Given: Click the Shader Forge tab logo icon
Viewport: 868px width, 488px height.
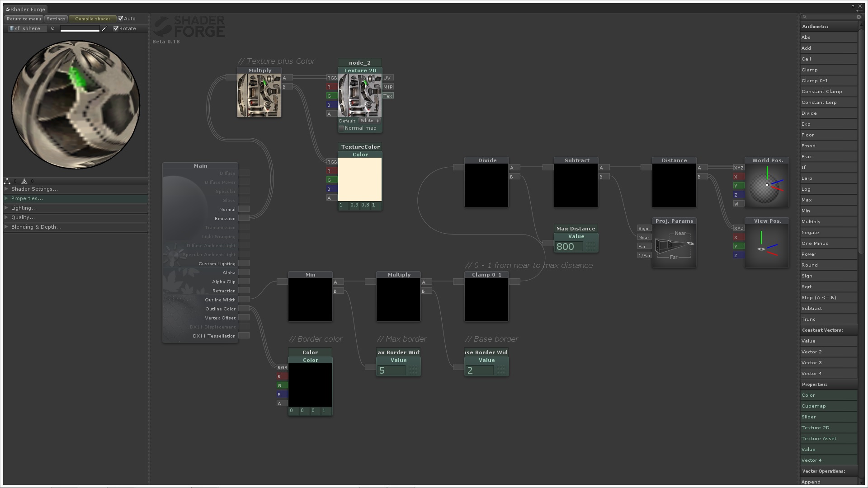Looking at the screenshot, I should (8, 9).
